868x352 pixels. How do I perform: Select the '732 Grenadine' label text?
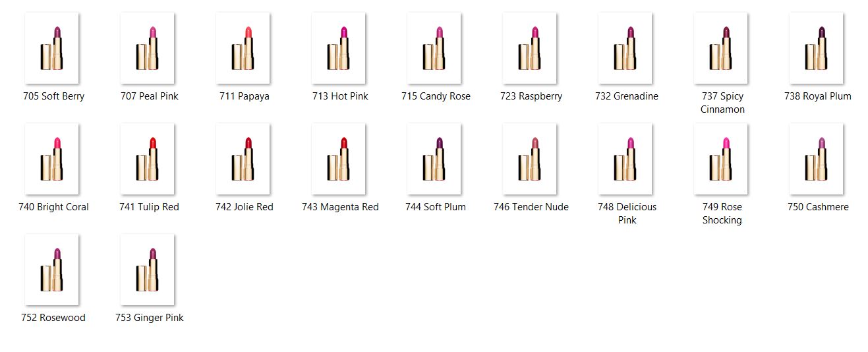tap(627, 96)
